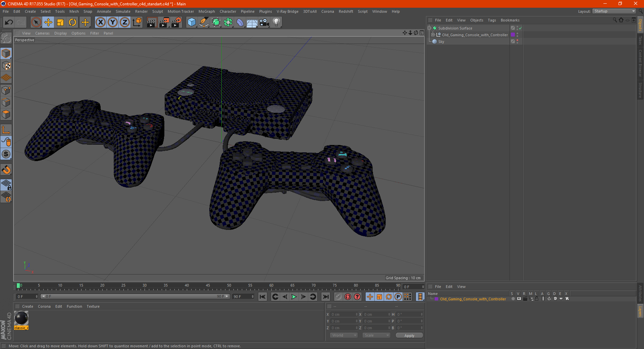Open the Redshift menu
The width and height of the screenshot is (644, 349).
[x=346, y=11]
